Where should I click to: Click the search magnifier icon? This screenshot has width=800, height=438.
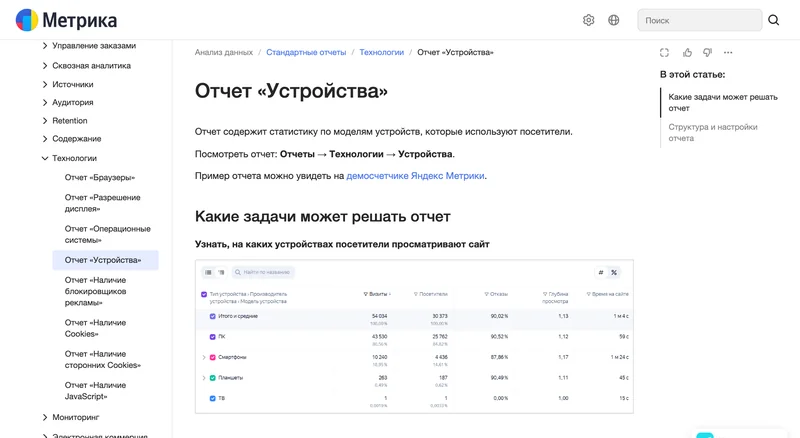point(773,20)
